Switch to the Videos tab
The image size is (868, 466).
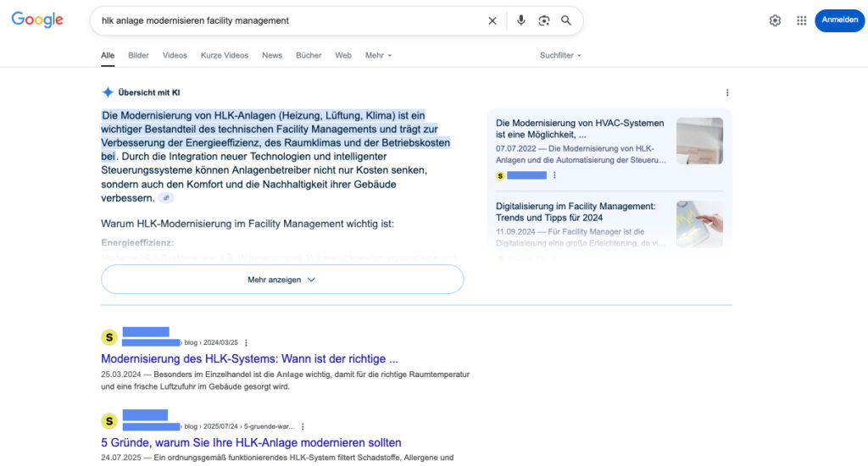(x=175, y=55)
